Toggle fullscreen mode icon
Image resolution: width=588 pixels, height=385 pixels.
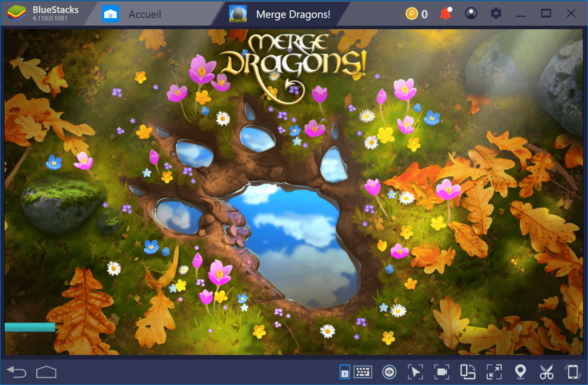point(494,372)
